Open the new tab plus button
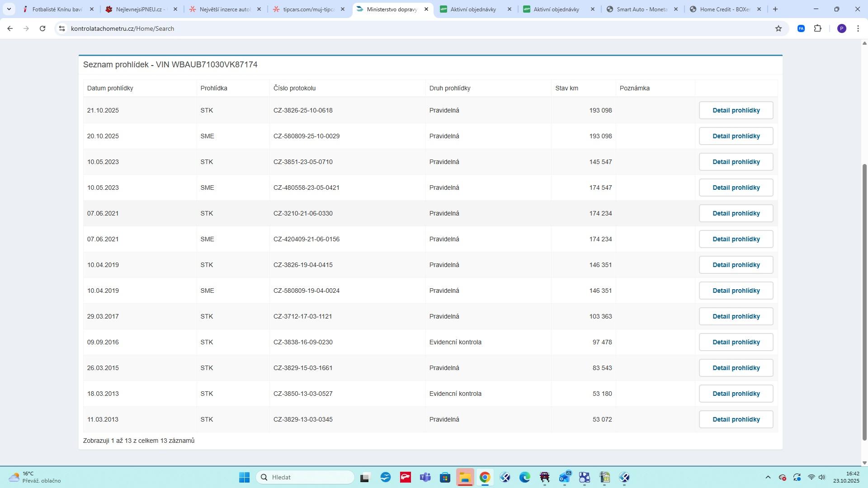 pos(775,9)
